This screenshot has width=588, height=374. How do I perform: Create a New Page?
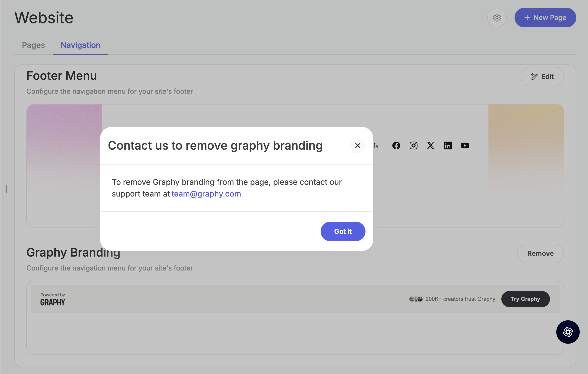(545, 18)
